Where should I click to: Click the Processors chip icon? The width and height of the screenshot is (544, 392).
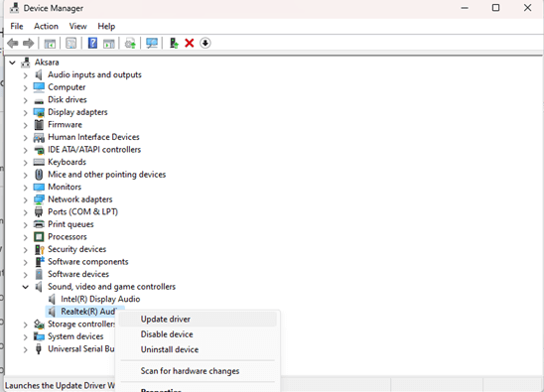(39, 237)
